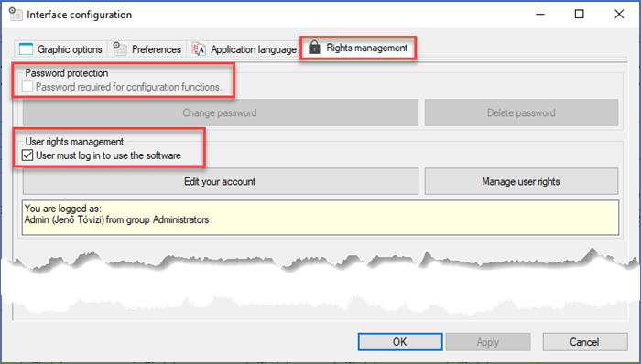Confirm the dialog with OK
The image size is (641, 364).
[400, 342]
